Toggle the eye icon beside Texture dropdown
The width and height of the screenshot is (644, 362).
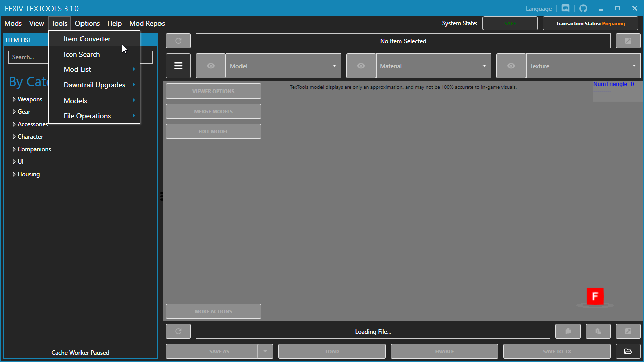pyautogui.click(x=511, y=66)
